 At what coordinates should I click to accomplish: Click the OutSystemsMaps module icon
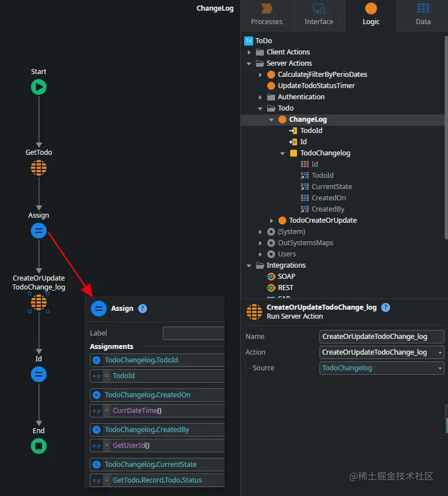click(x=271, y=243)
